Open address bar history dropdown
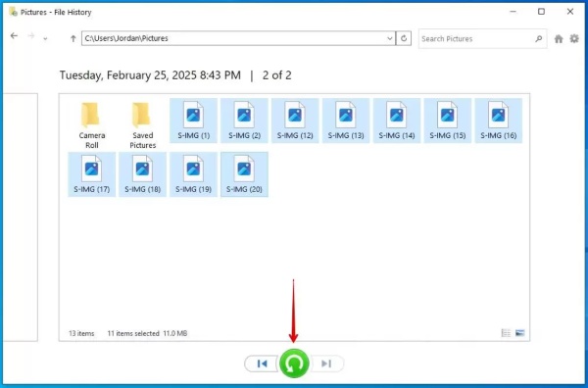 [x=390, y=38]
